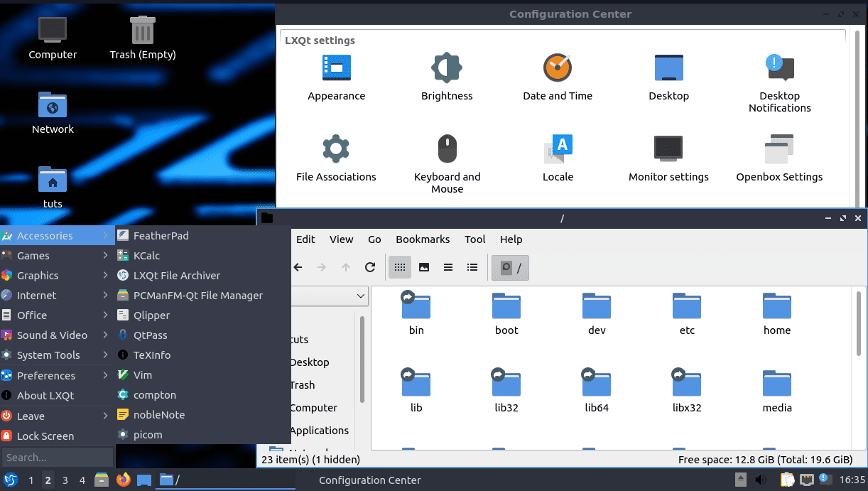Open Desktop Notifications settings
868x491 pixels.
click(779, 68)
